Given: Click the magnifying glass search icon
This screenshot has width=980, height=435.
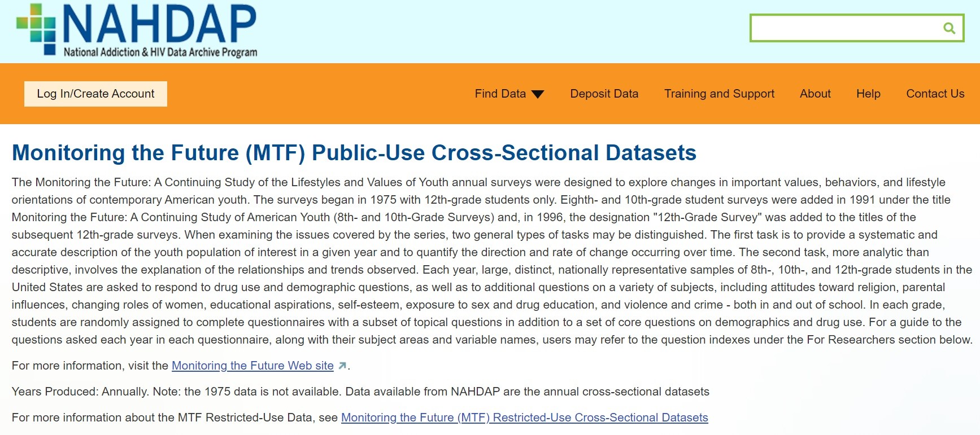Looking at the screenshot, I should 949,28.
